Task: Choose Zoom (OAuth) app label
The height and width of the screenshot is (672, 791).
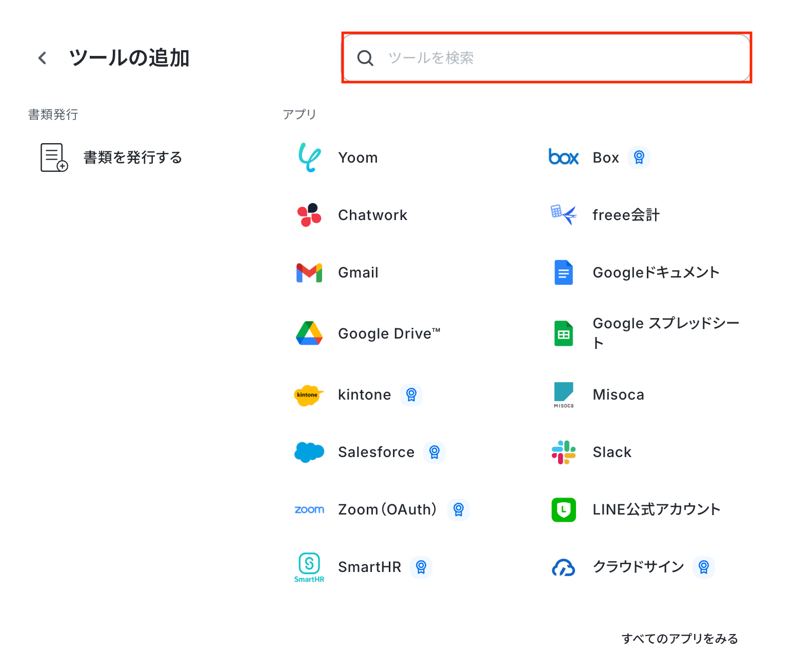Action: pyautogui.click(x=388, y=509)
